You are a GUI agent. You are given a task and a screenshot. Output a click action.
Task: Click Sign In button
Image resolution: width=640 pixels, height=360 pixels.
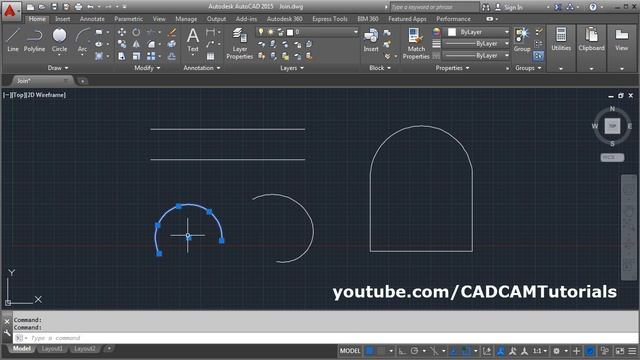(509, 7)
